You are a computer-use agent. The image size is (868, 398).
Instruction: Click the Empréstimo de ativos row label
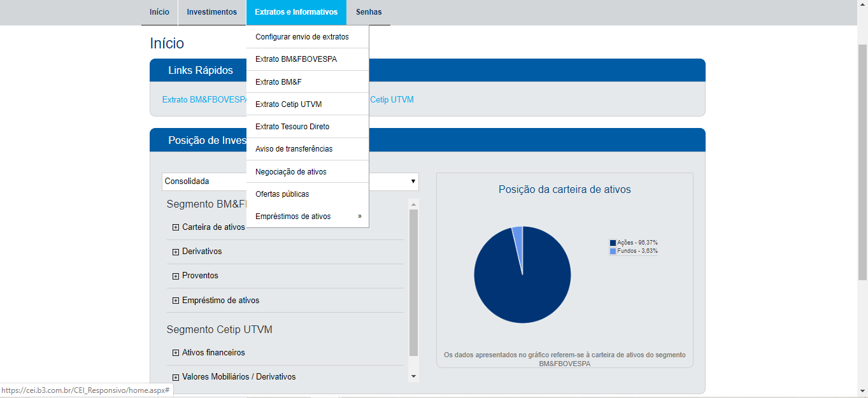[x=220, y=301]
